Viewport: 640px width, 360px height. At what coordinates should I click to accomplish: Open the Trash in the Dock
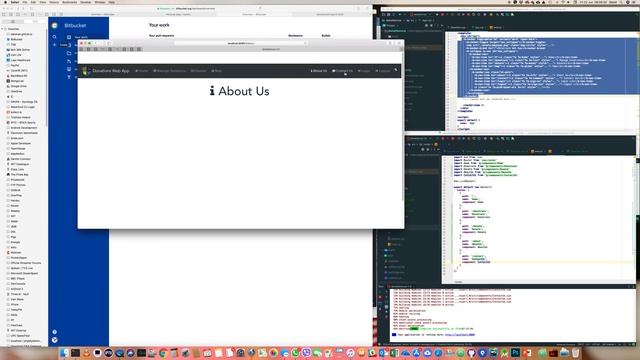[575, 353]
